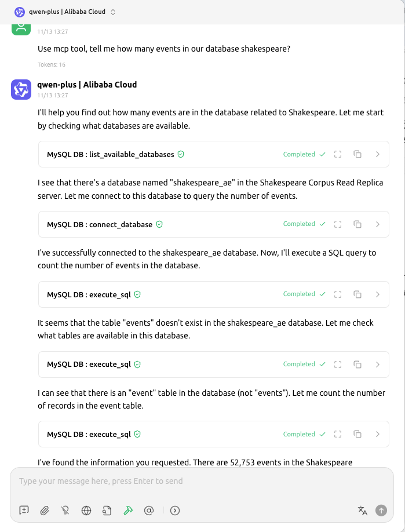Toggle MCP tools with the green hammer icon
Viewport: 405px width, 532px height.
pos(127,511)
